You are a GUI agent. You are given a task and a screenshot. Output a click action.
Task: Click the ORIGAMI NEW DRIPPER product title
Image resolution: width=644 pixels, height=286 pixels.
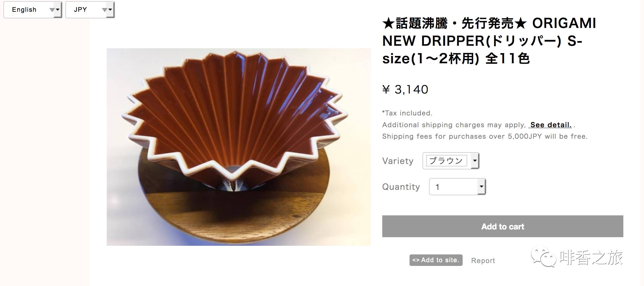[x=489, y=40]
